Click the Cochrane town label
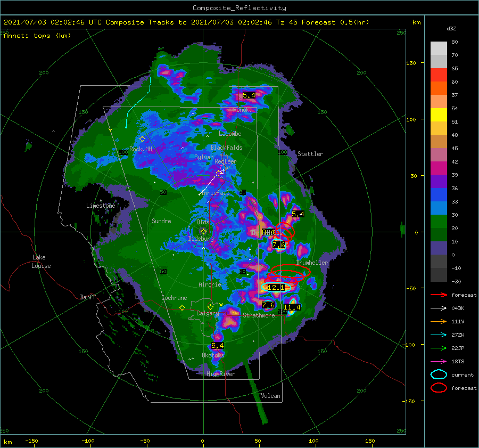The width and height of the screenshot is (479, 448). [174, 298]
